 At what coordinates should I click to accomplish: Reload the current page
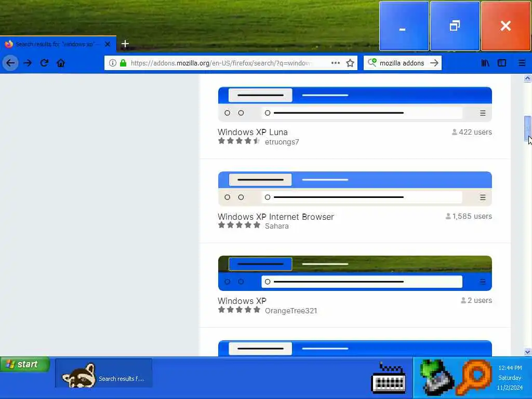pyautogui.click(x=44, y=63)
